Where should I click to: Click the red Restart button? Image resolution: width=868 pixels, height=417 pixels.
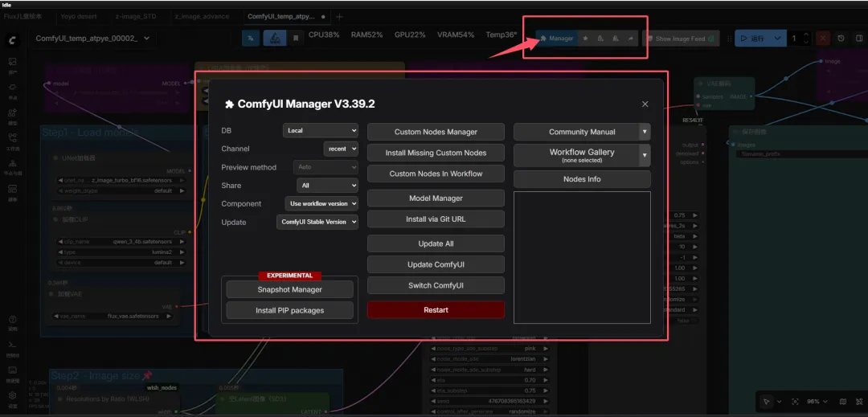click(x=436, y=309)
